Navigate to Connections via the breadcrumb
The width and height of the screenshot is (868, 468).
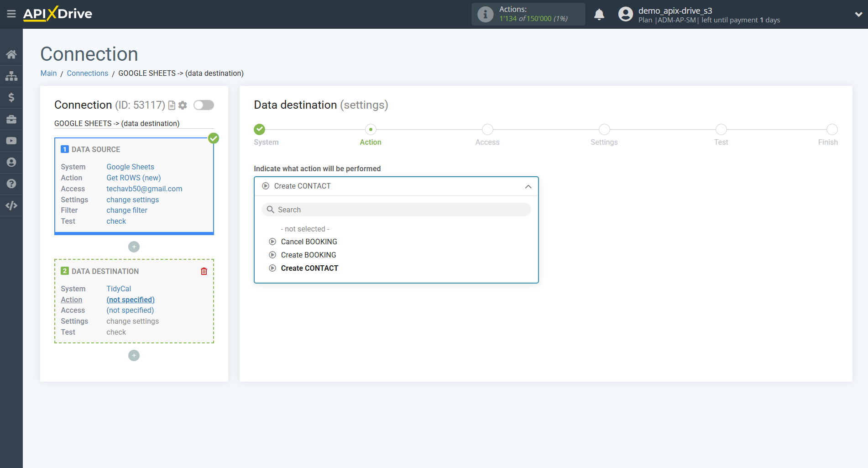click(x=87, y=73)
